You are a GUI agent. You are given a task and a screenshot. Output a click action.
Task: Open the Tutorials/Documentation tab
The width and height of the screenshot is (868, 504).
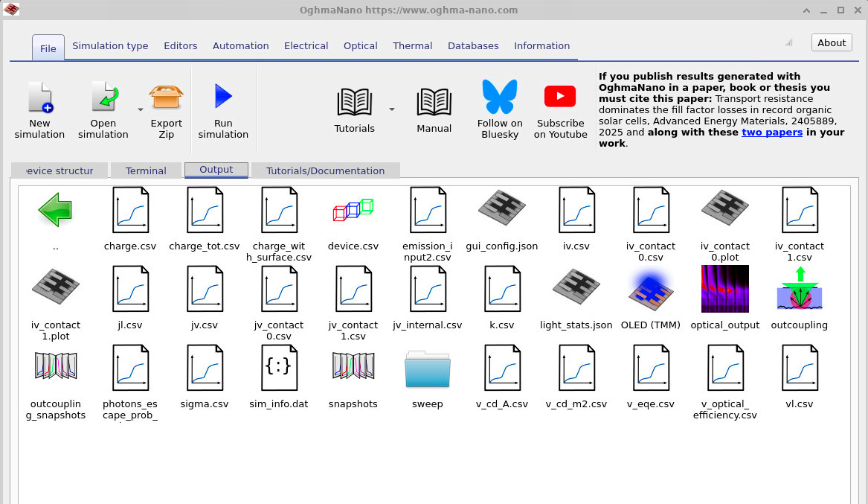pyautogui.click(x=325, y=170)
